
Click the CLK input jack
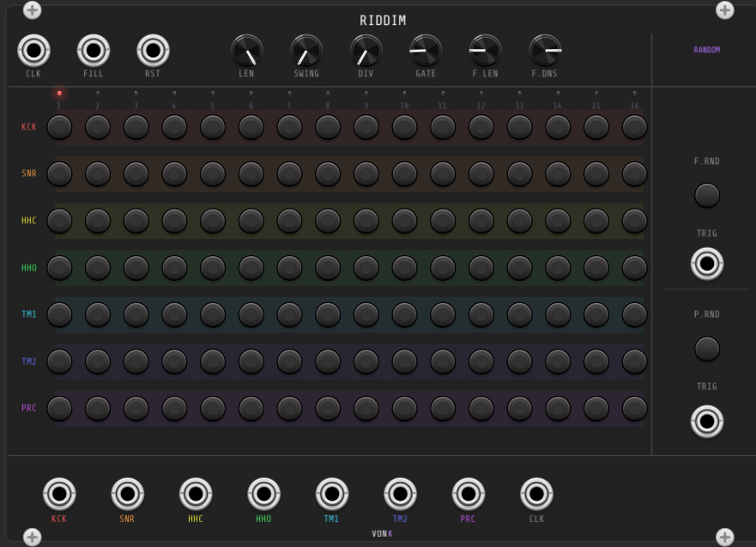(33, 51)
